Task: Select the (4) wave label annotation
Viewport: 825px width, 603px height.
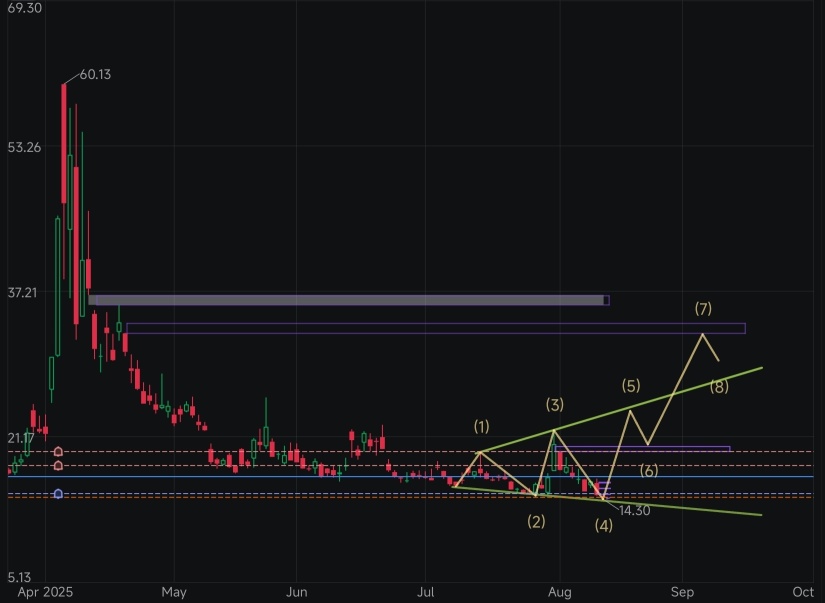Action: (603, 525)
